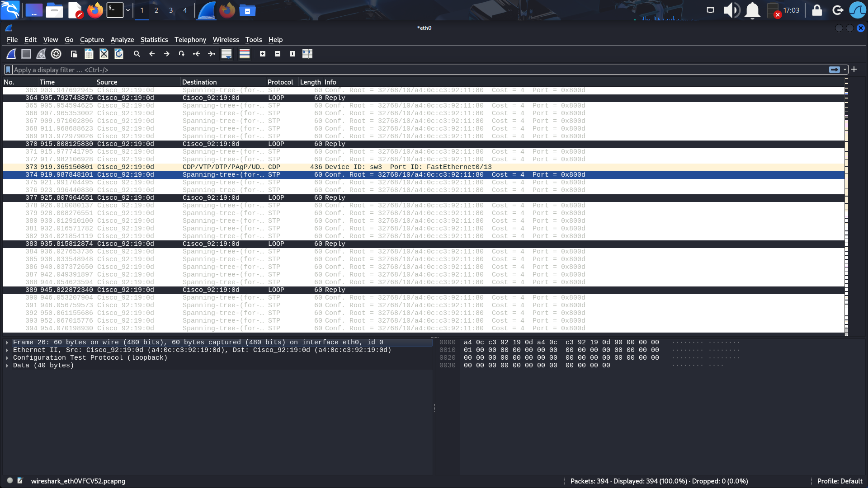Go back in packet history
Image resolution: width=868 pixels, height=488 pixels.
click(152, 54)
